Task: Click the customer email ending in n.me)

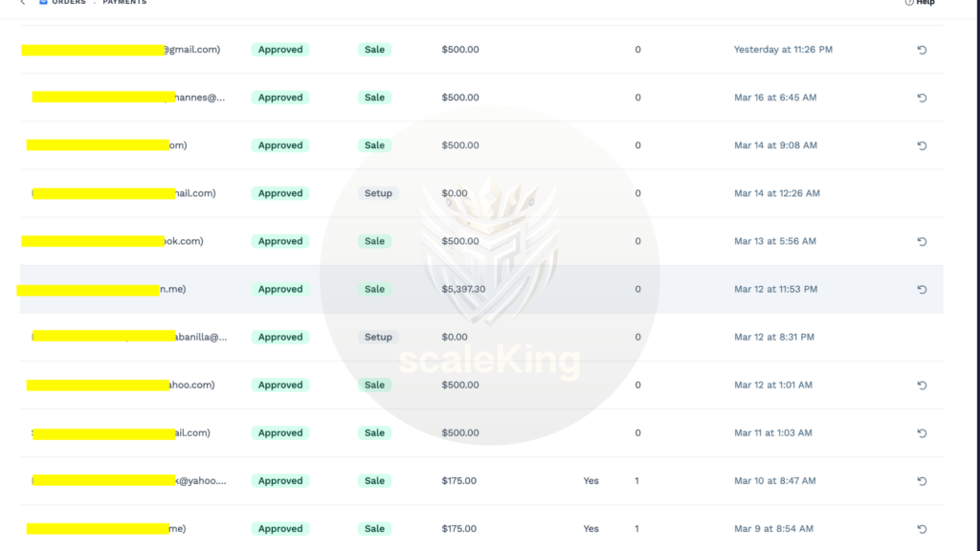Action: (x=101, y=289)
